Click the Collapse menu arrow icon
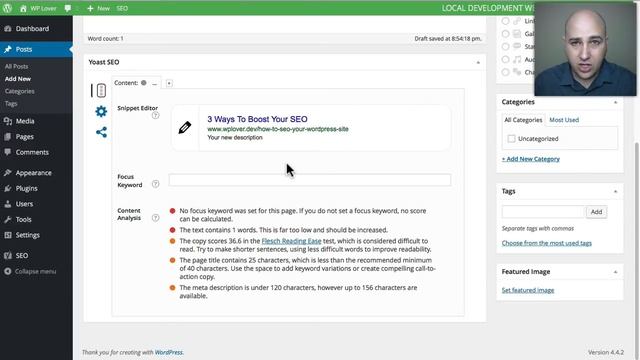The width and height of the screenshot is (640, 360). tap(7, 271)
